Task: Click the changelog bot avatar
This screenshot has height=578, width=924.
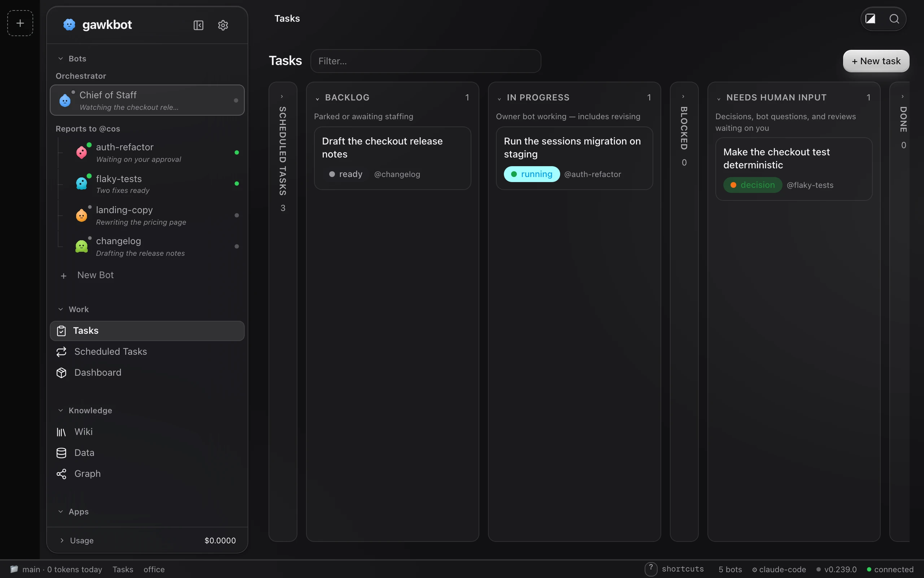Action: (81, 246)
